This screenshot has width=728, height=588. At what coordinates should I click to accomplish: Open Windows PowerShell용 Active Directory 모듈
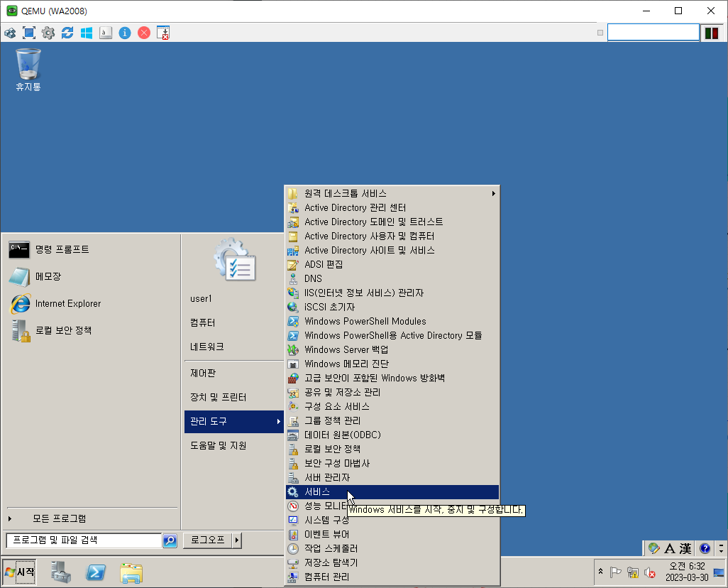click(x=392, y=335)
